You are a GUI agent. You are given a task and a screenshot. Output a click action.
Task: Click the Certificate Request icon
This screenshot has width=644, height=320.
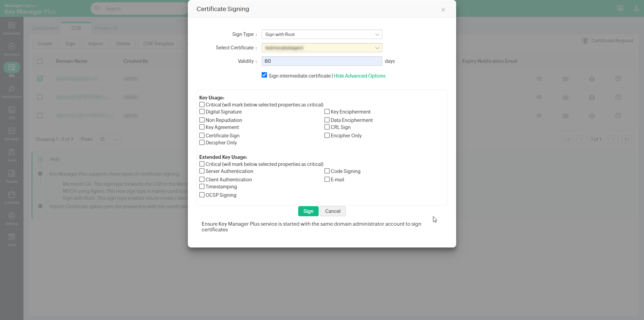[x=585, y=41]
